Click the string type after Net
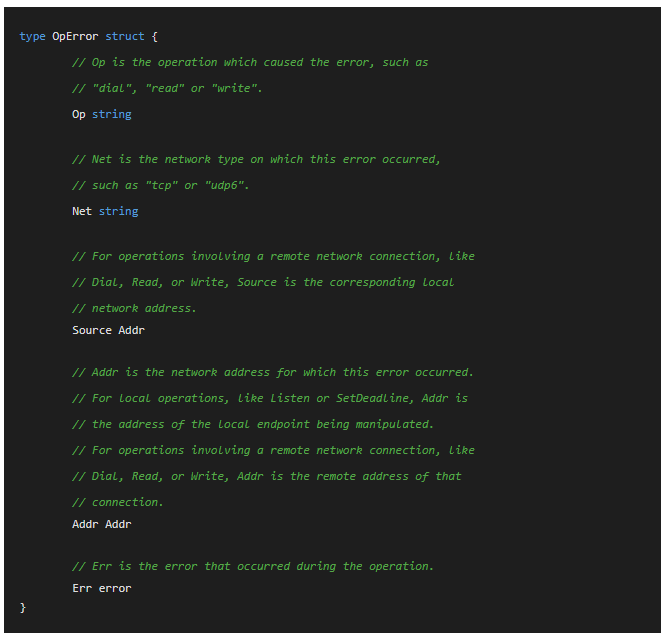 (119, 211)
